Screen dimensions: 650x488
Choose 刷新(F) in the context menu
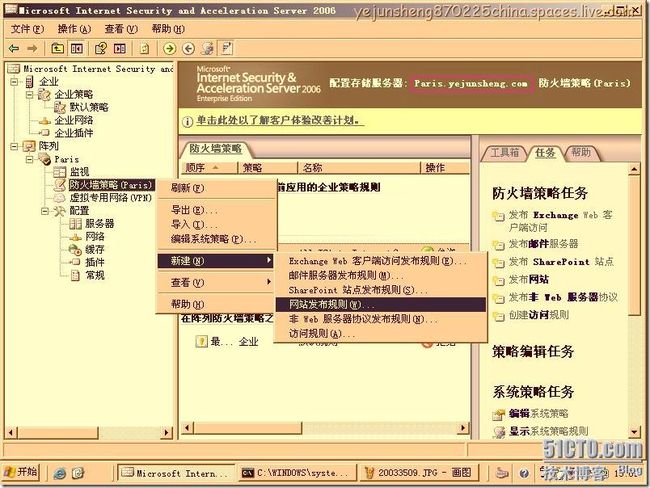216,188
